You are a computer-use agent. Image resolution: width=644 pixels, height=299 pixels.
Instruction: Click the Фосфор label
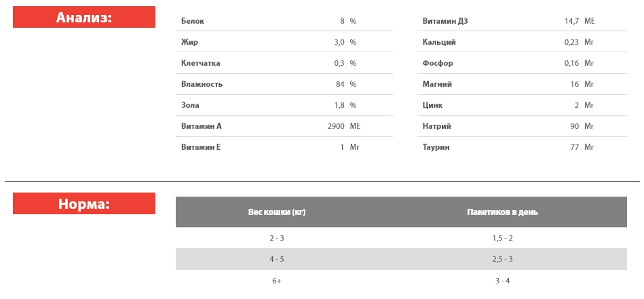point(438,63)
